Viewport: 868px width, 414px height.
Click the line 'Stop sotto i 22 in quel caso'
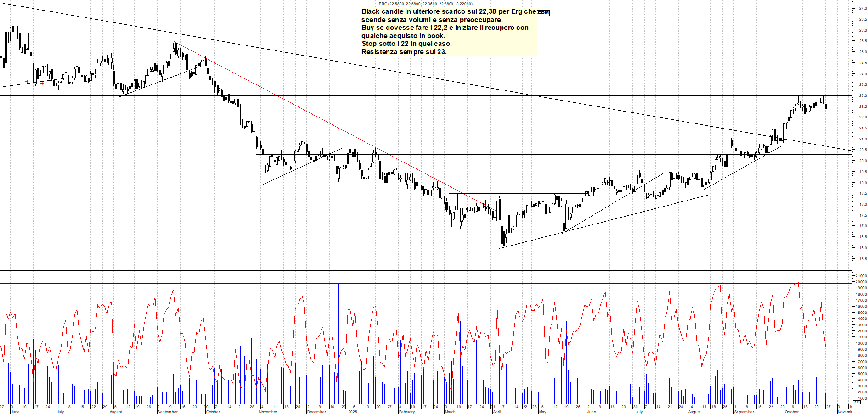406,44
